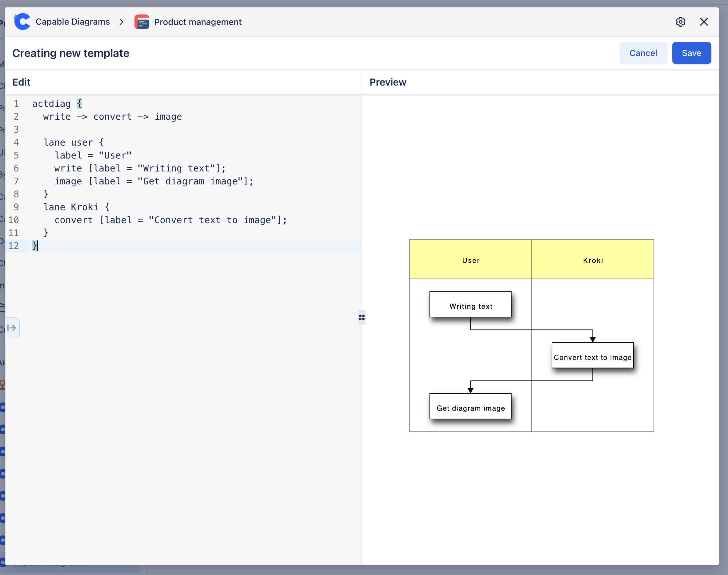Click the Capable Diagrams logo icon
The image size is (728, 575).
point(22,22)
